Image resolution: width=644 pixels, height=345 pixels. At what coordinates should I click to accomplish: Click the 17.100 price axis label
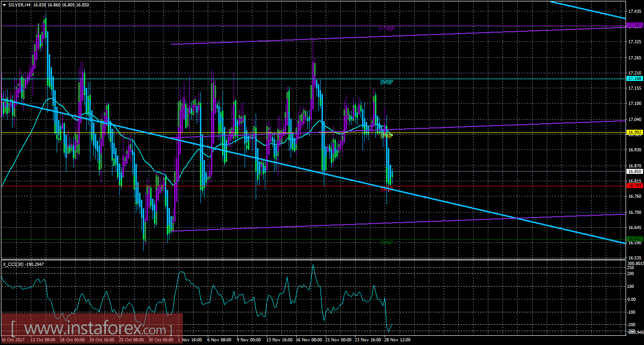[x=634, y=103]
